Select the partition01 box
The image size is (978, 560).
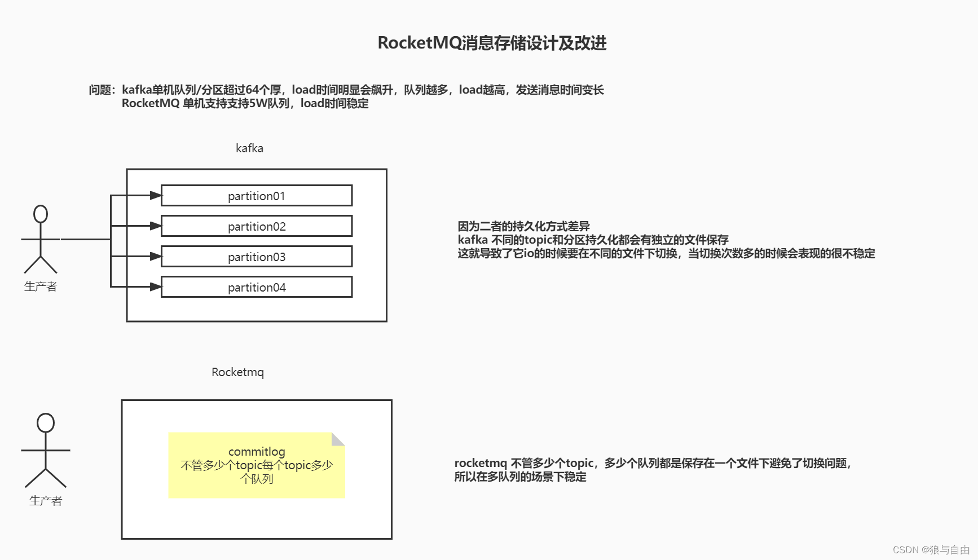(x=257, y=196)
